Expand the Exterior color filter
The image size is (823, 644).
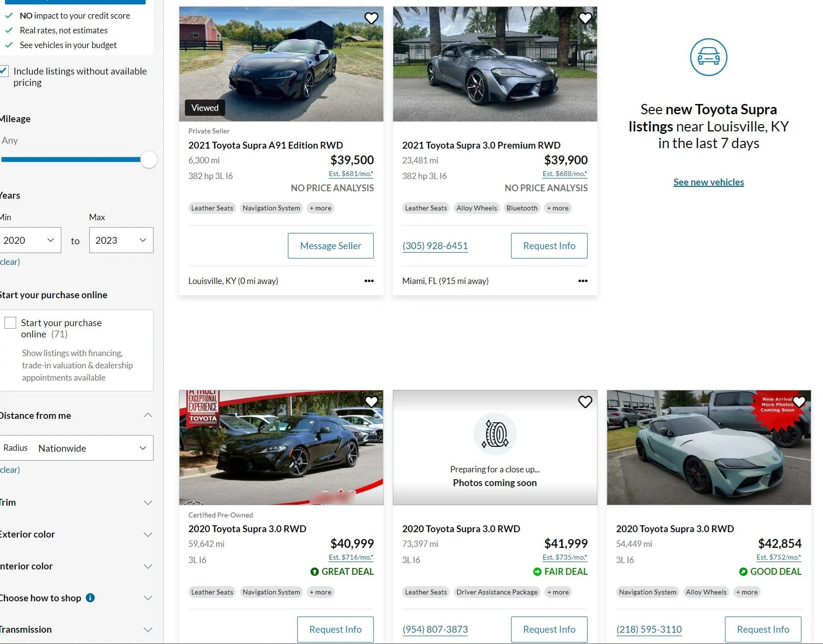(x=148, y=535)
